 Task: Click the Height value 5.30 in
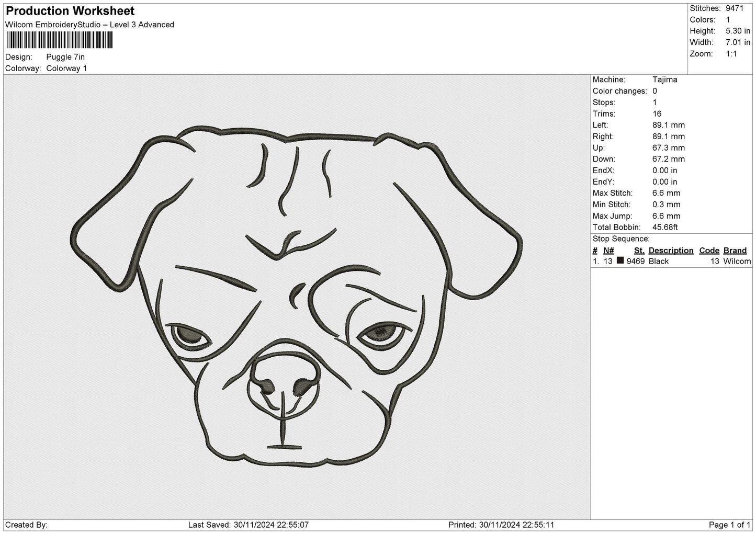point(738,31)
